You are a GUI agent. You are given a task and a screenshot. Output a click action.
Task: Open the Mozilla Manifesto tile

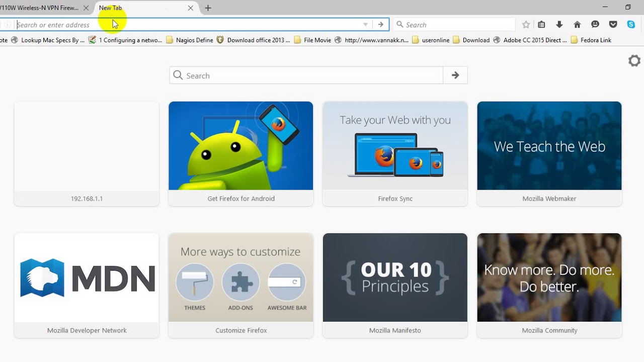point(395,285)
